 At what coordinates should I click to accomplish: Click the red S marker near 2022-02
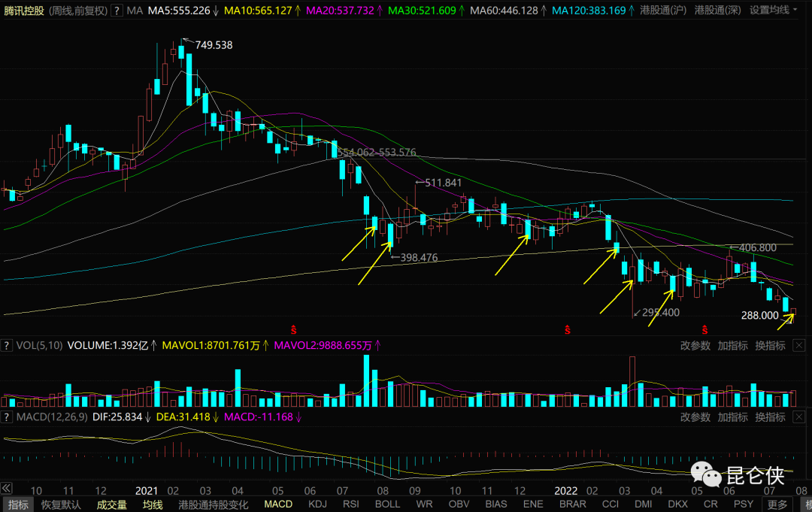coord(568,329)
